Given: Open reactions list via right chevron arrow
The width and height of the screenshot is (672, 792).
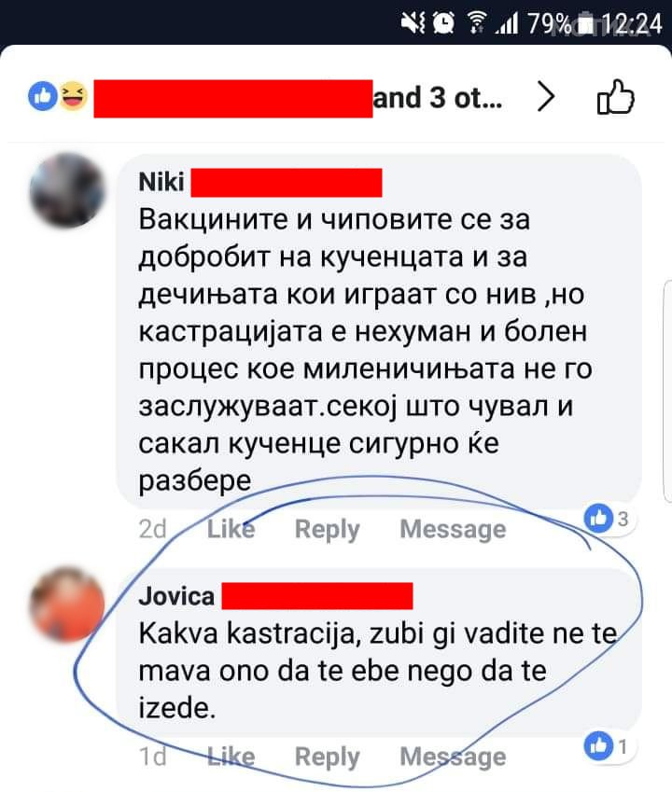Looking at the screenshot, I should pos(546,96).
